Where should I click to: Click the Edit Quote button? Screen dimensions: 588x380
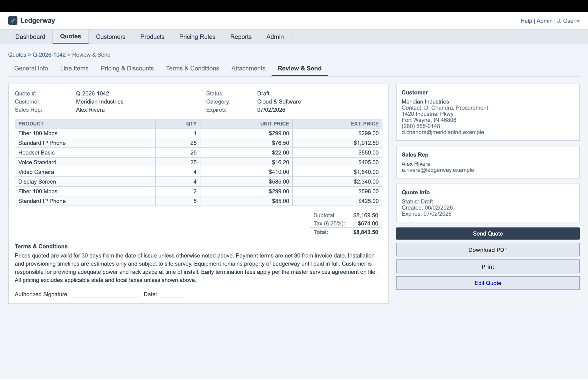(488, 283)
